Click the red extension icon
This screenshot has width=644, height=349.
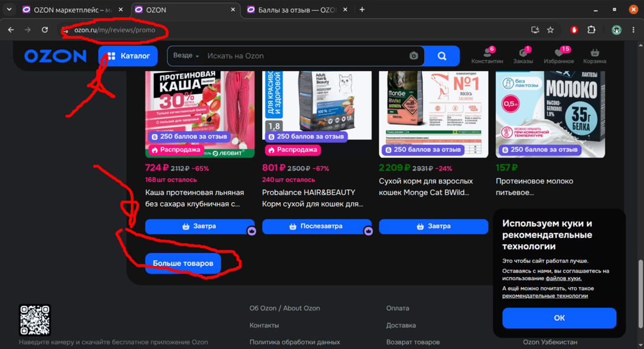coord(574,30)
